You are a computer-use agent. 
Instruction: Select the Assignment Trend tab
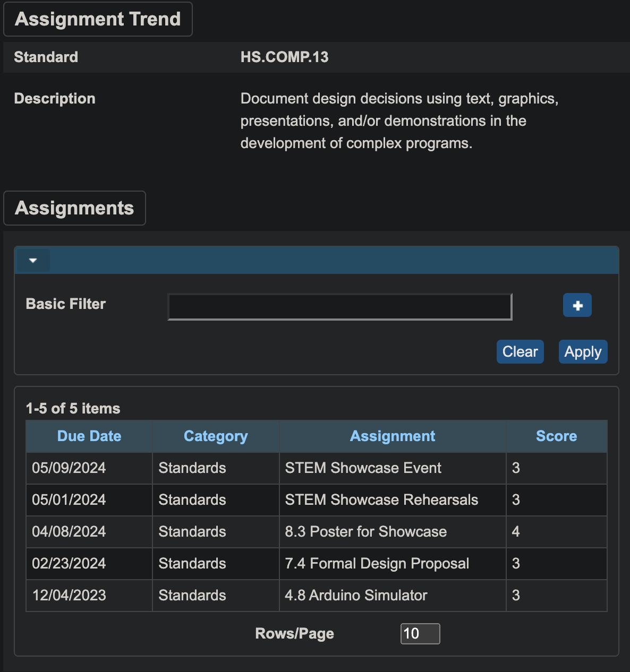98,19
